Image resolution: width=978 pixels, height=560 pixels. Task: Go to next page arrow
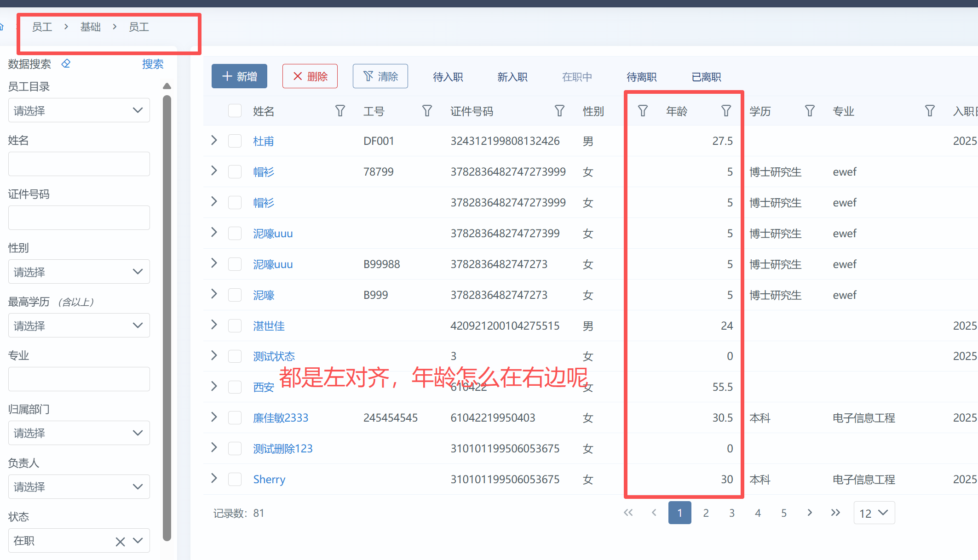point(810,513)
